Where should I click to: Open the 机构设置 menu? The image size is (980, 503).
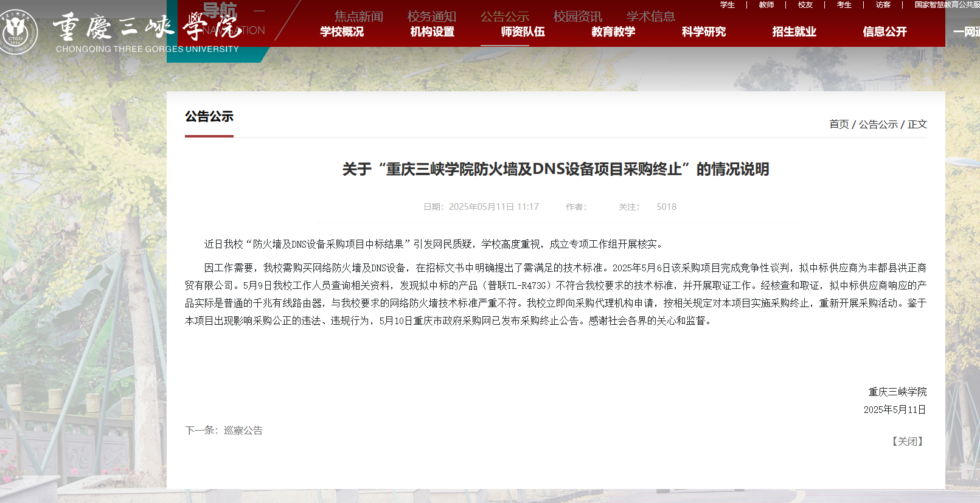coord(433,32)
